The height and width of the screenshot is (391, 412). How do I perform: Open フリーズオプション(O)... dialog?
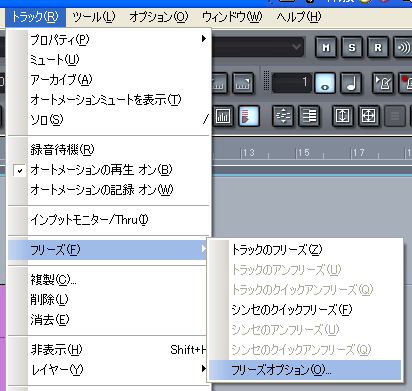[305, 370]
